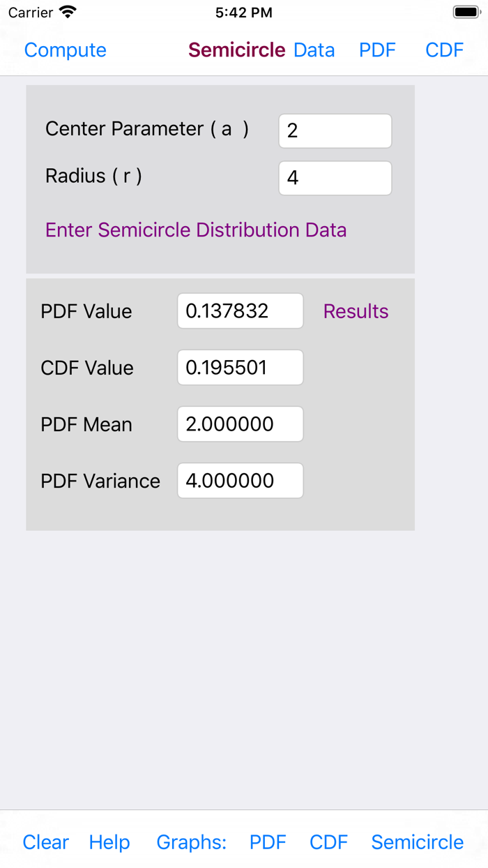Open the Semicircle graph from bottom toolbar
This screenshot has height=868, width=488.
pos(416,842)
